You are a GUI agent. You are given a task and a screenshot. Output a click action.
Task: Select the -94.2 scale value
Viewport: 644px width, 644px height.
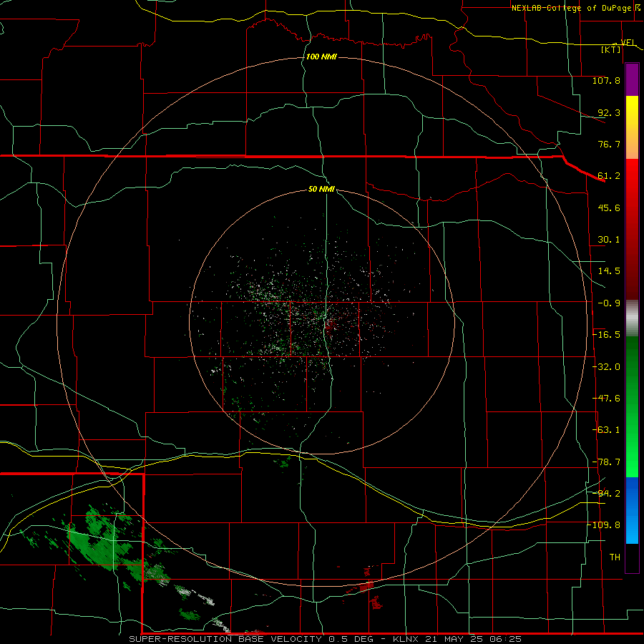point(606,493)
